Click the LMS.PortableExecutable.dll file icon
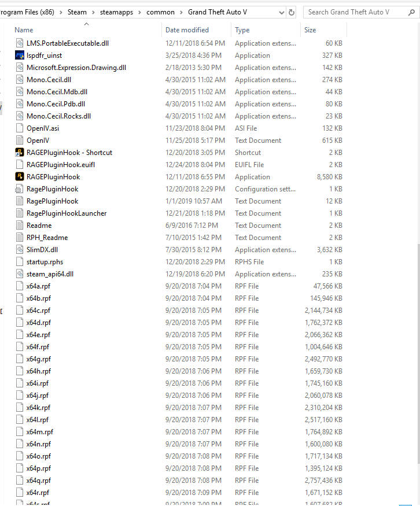420x506 pixels. [20, 43]
